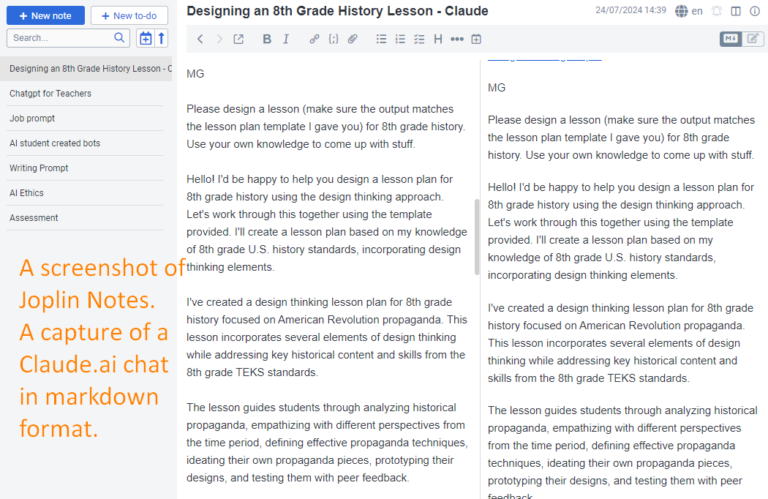Apply bold formatting

tap(267, 39)
